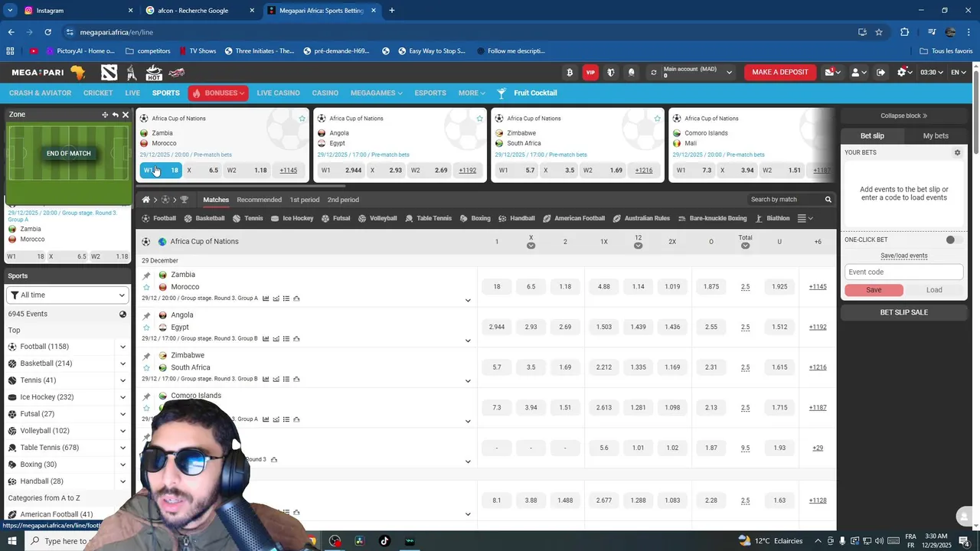Open Crash & Aviator menu item
The height and width of the screenshot is (551, 980).
tap(40, 93)
